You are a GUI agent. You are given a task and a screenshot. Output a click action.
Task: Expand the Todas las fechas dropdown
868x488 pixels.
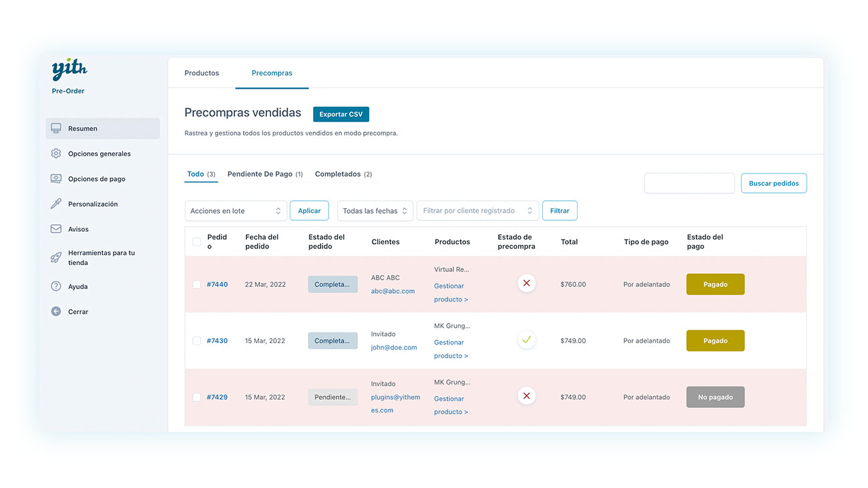coord(375,211)
